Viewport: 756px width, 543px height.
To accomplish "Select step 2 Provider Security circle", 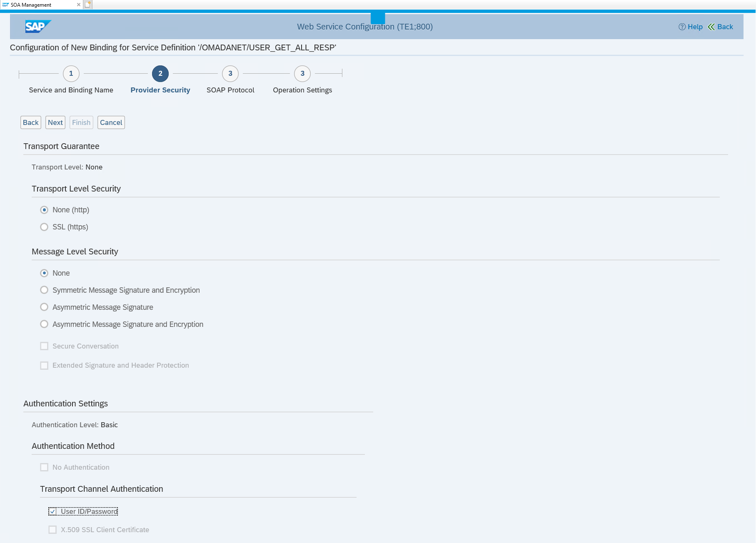I will [x=160, y=74].
